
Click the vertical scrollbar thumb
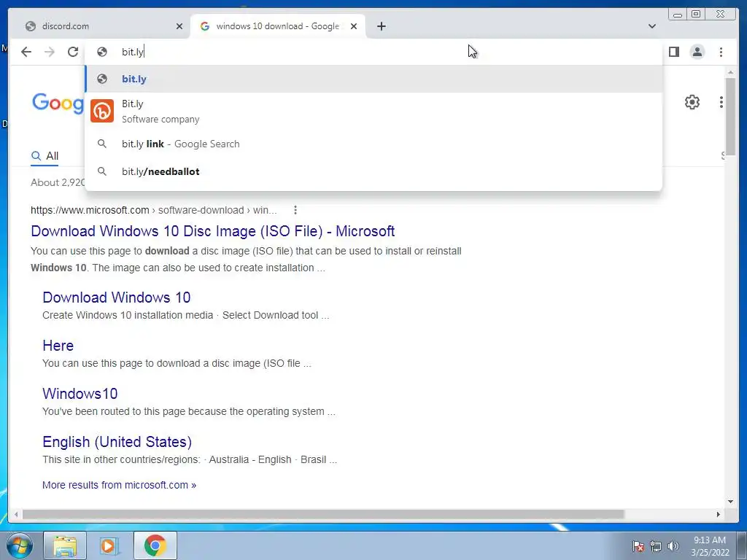[x=730, y=116]
